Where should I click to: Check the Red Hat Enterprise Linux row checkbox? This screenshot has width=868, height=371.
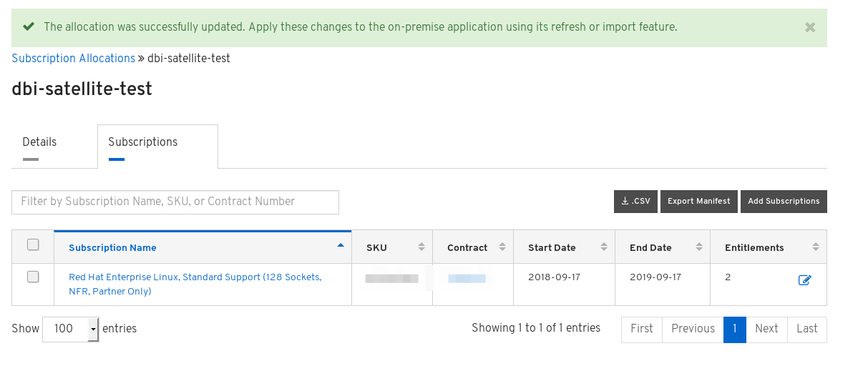click(x=33, y=277)
